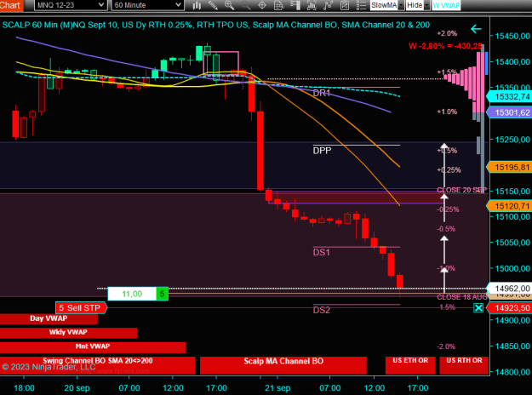532x395 pixels.
Task: Toggle the Chart Trader panel icon
Action: (x=295, y=5)
